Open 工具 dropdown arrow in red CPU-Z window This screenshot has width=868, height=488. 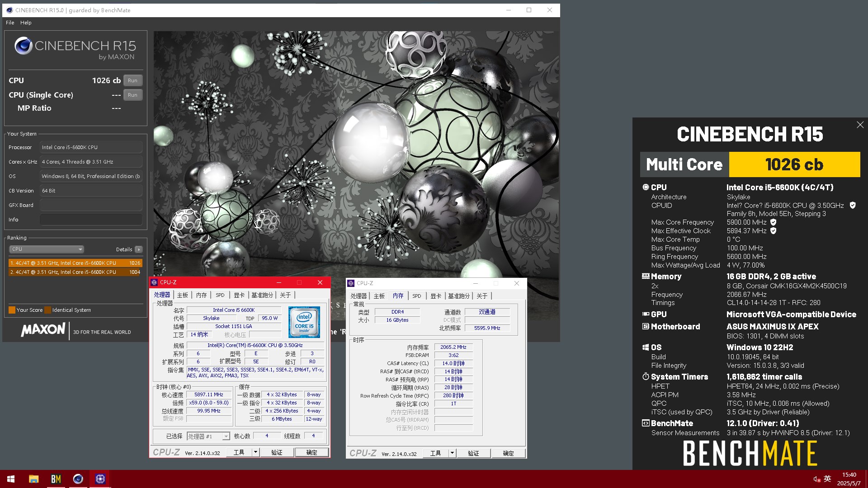255,452
